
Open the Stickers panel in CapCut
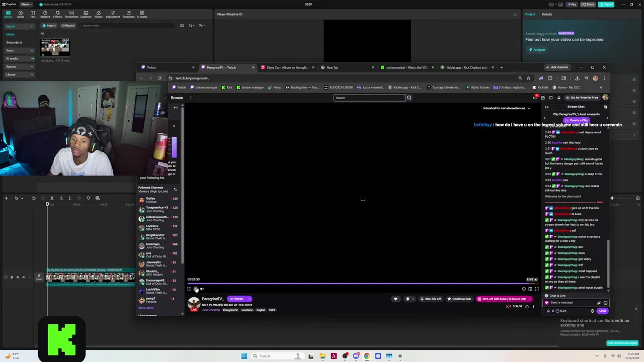(45, 14)
